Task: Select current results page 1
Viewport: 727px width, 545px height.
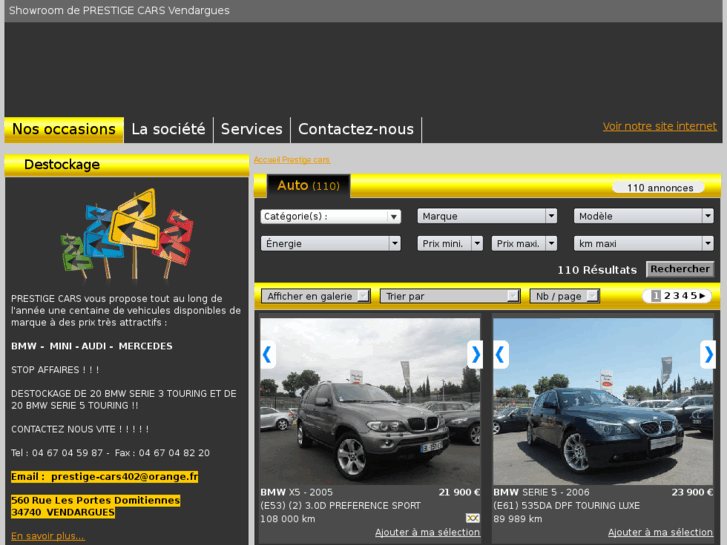Action: click(x=656, y=296)
